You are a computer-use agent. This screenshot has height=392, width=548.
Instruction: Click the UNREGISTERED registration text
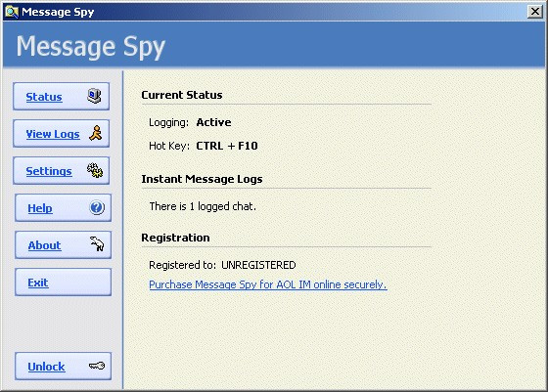[x=258, y=265]
